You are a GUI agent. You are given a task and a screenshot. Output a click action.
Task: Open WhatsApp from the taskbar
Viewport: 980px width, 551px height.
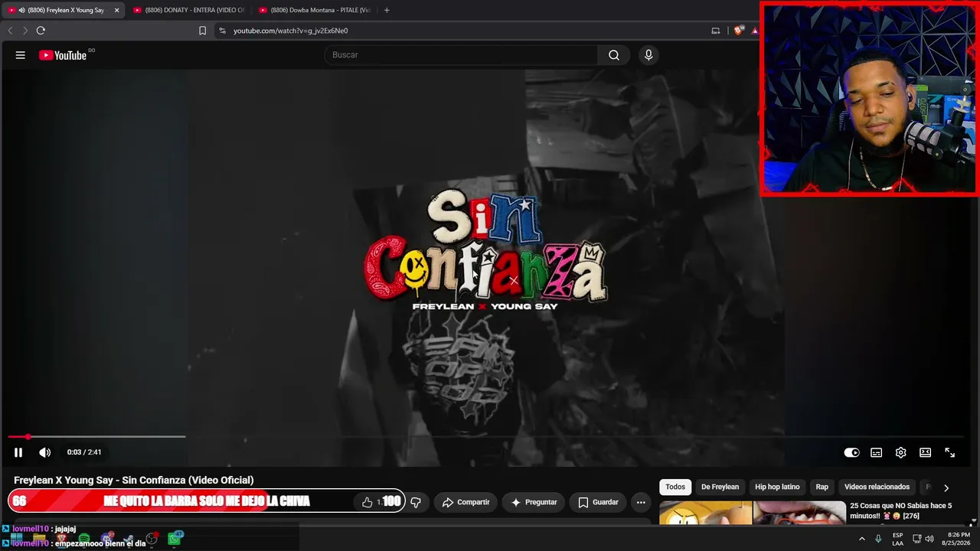pos(175,539)
